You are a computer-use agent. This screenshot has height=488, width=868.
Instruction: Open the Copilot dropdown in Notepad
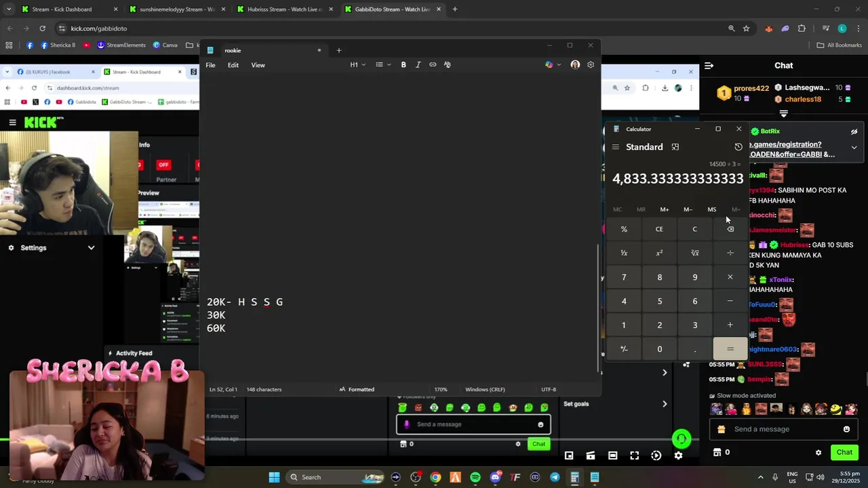(x=553, y=65)
